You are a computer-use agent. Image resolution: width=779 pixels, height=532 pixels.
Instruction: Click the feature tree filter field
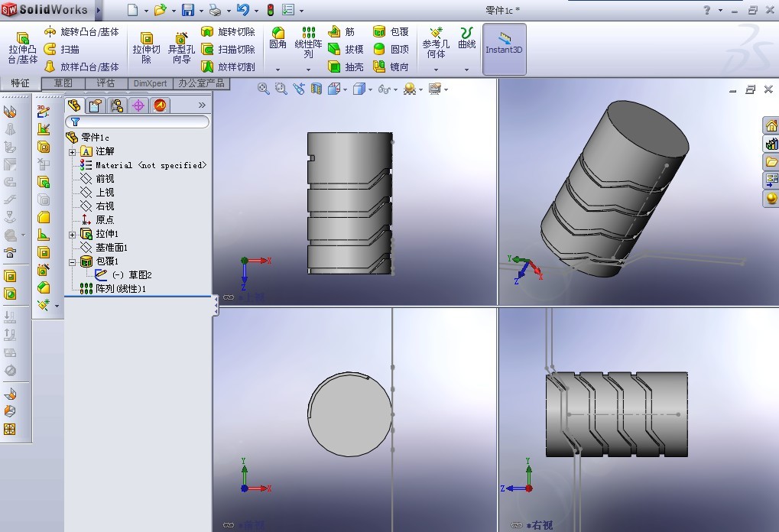tap(137, 122)
